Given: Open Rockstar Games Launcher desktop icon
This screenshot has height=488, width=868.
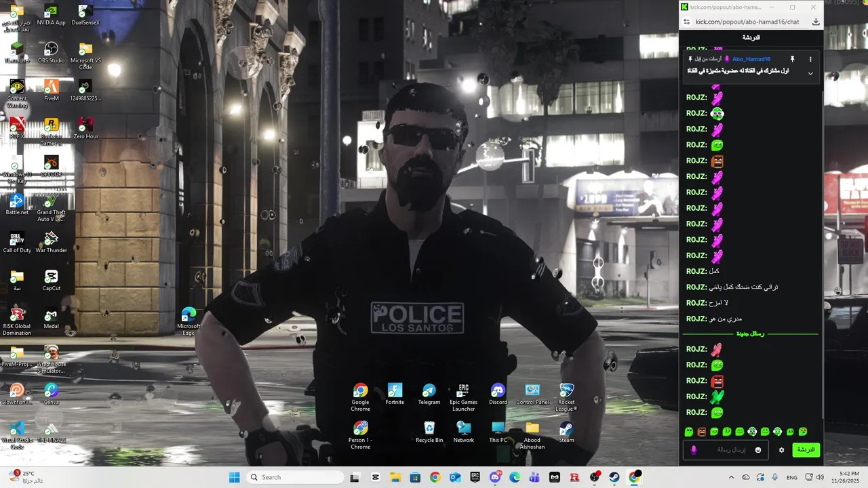Looking at the screenshot, I should click(x=51, y=131).
